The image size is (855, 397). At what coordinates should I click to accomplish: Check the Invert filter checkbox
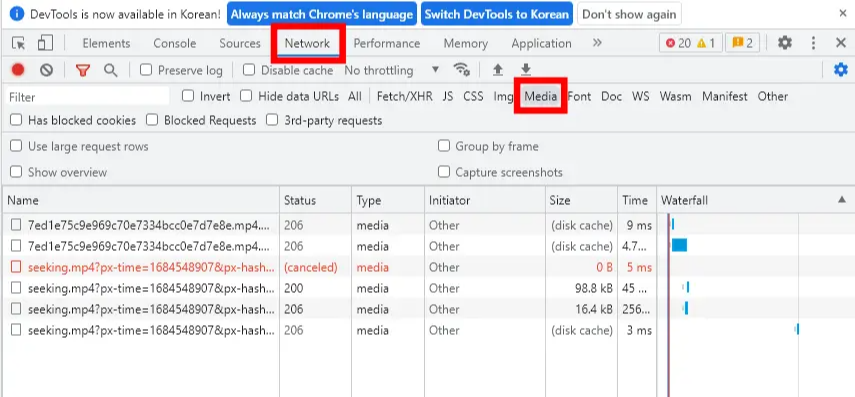(x=188, y=96)
